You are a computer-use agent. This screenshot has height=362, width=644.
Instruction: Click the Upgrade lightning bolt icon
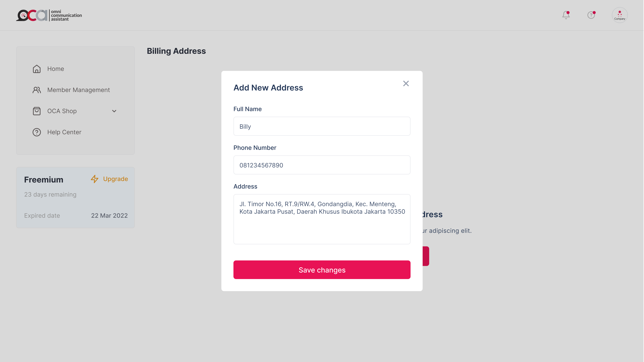(x=94, y=179)
